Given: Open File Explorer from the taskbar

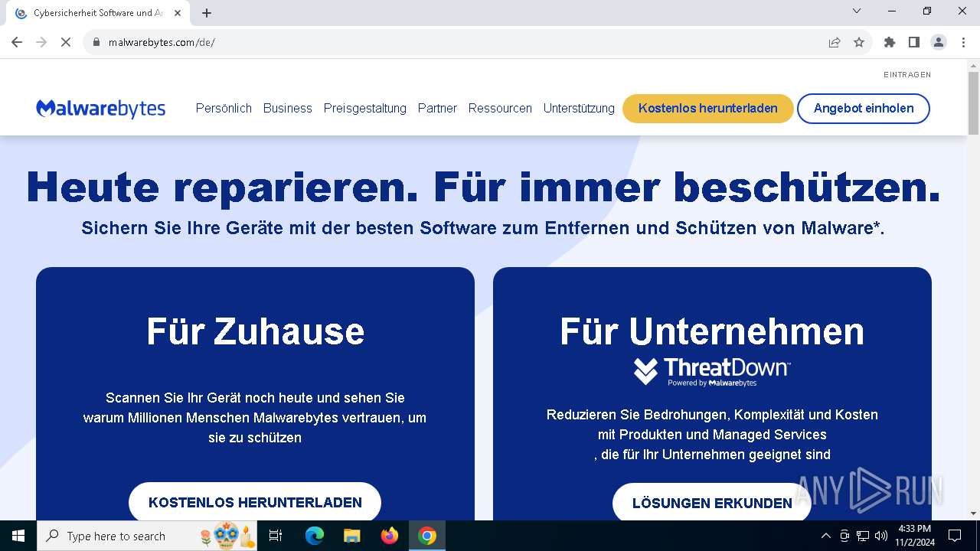Looking at the screenshot, I should click(x=352, y=536).
